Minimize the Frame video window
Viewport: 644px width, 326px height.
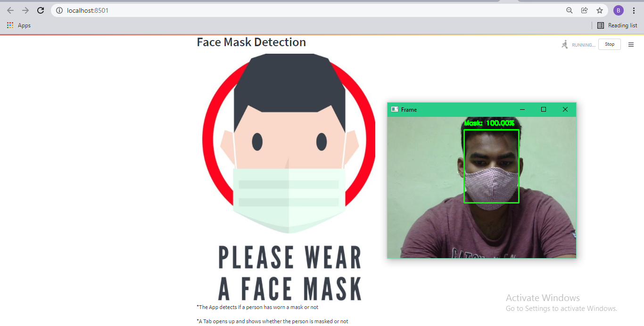point(522,109)
